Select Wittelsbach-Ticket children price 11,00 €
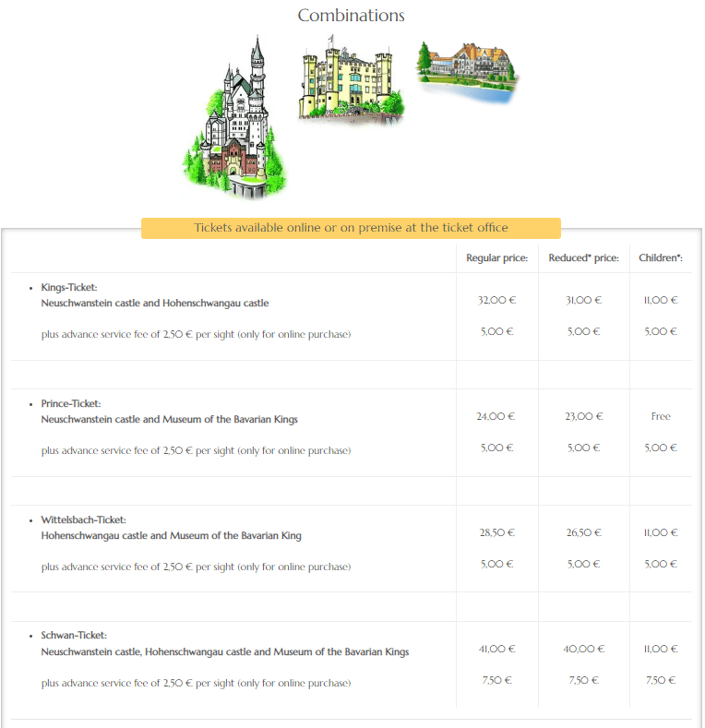Viewport: 705px width, 728px height. pyautogui.click(x=661, y=532)
